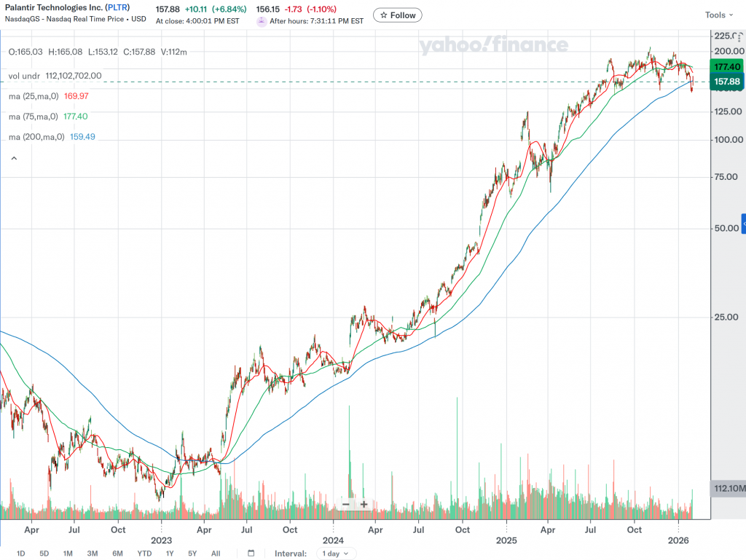
Task: Click the chart zoom out minus icon
Action: (345, 504)
